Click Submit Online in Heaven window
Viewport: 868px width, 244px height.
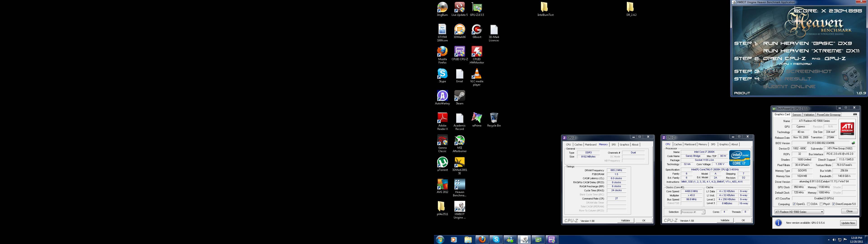pyautogui.click(x=789, y=86)
